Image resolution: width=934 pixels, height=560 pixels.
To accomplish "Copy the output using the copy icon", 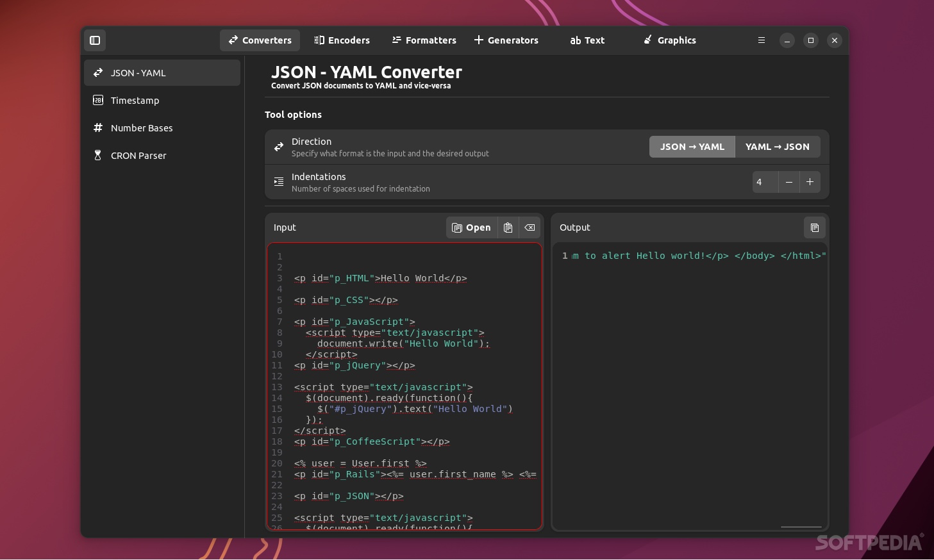I will coord(814,227).
